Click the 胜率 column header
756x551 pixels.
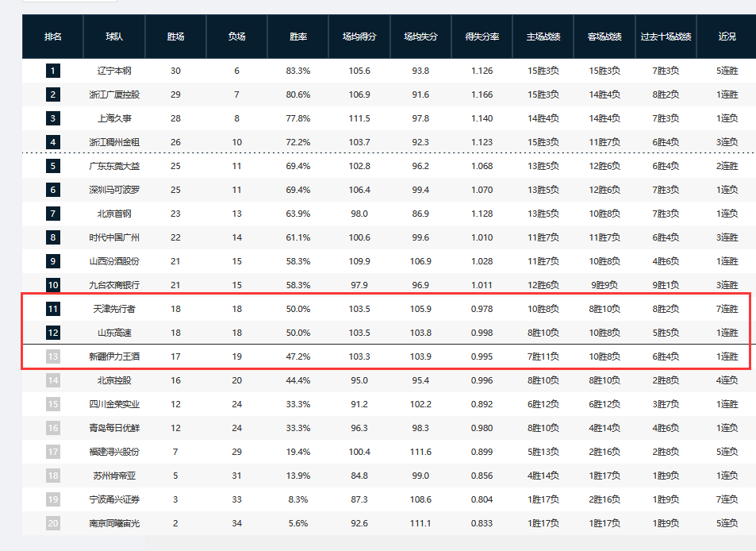[x=298, y=37]
